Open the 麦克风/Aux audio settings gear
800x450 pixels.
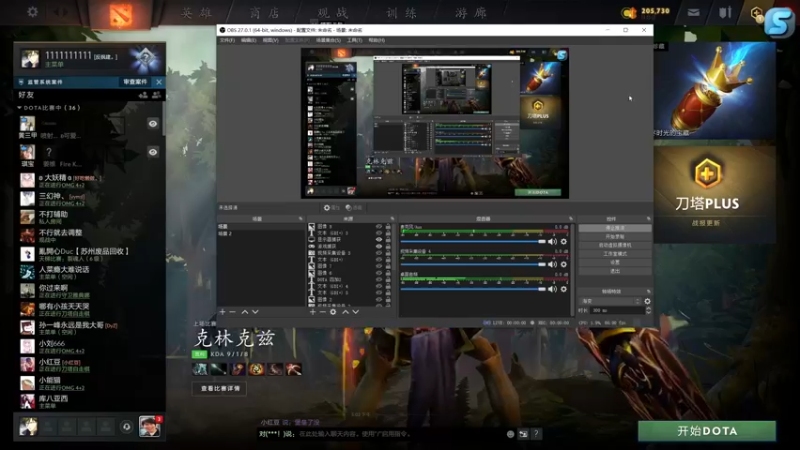click(x=564, y=241)
